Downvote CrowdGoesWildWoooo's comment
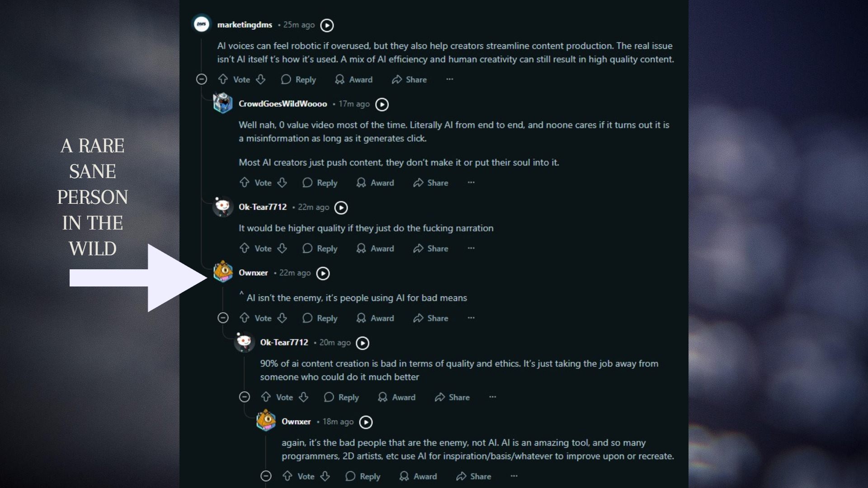Screen dimensions: 868x488 point(282,183)
